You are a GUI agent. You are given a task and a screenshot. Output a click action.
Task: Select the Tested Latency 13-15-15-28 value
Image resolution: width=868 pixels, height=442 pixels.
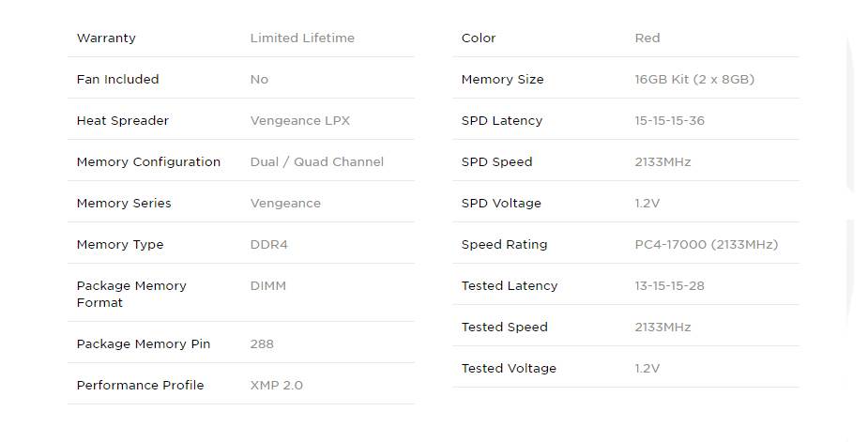point(669,286)
